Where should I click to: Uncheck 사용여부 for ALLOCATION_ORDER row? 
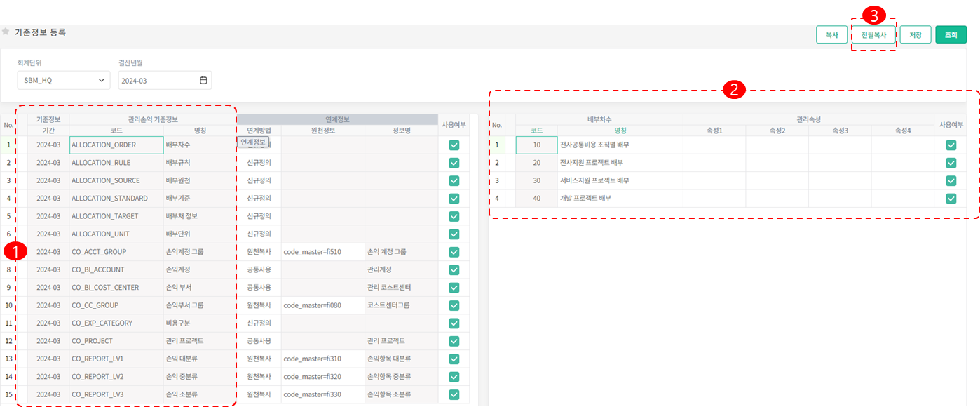click(x=454, y=145)
